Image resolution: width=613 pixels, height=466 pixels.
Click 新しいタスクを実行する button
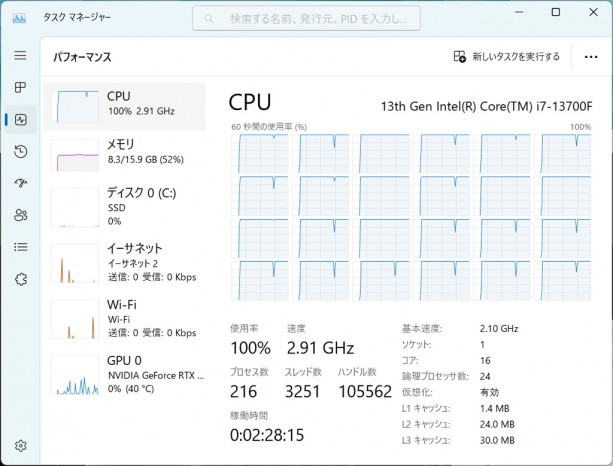[507, 57]
